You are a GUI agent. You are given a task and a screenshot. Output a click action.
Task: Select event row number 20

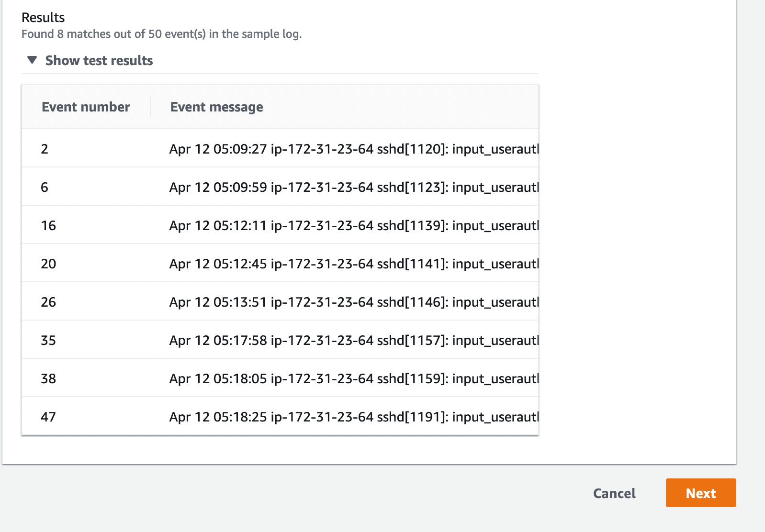coord(48,264)
